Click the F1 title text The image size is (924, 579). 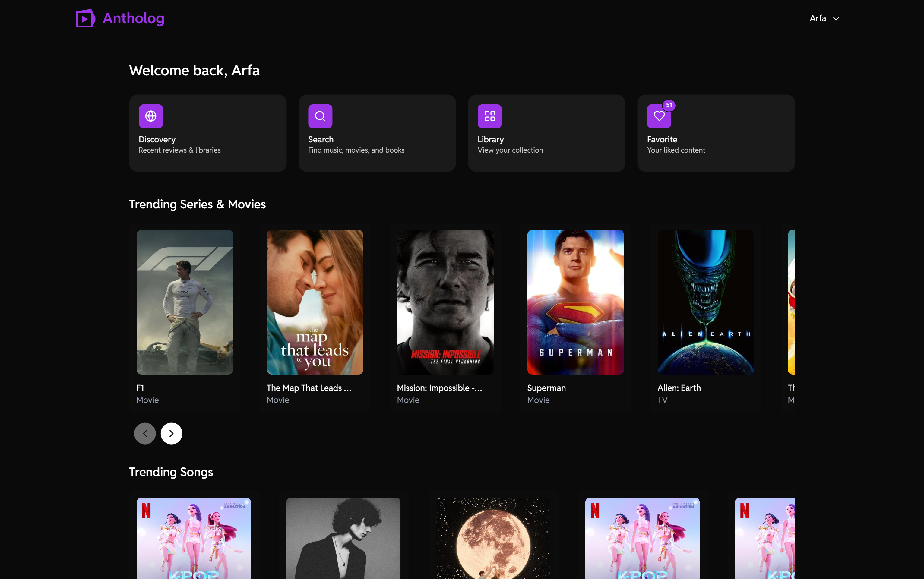140,388
